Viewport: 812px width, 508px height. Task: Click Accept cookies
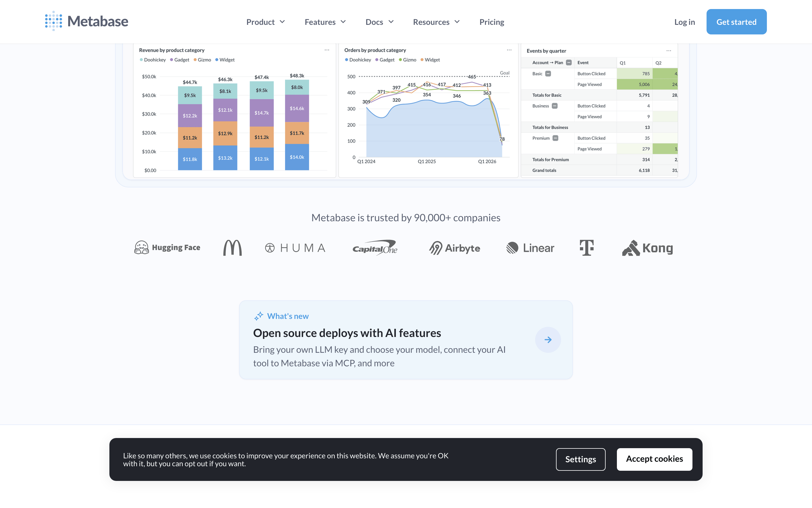(654, 459)
